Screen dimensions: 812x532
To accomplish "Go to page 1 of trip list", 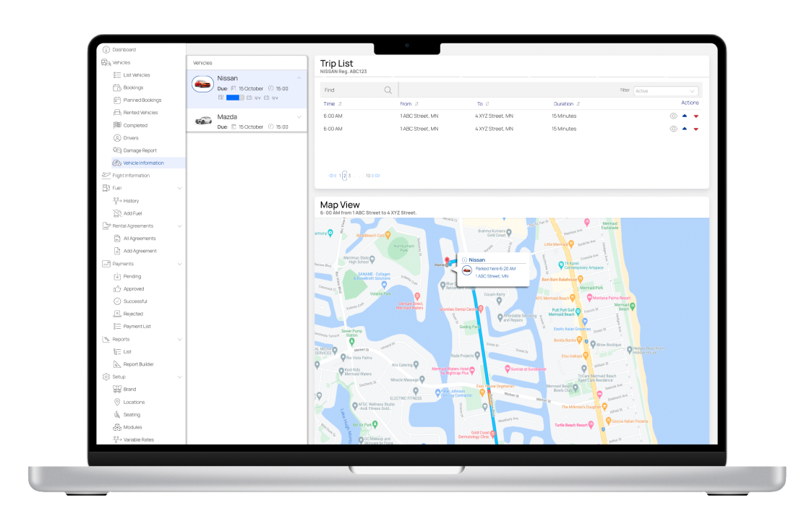I will [x=341, y=176].
